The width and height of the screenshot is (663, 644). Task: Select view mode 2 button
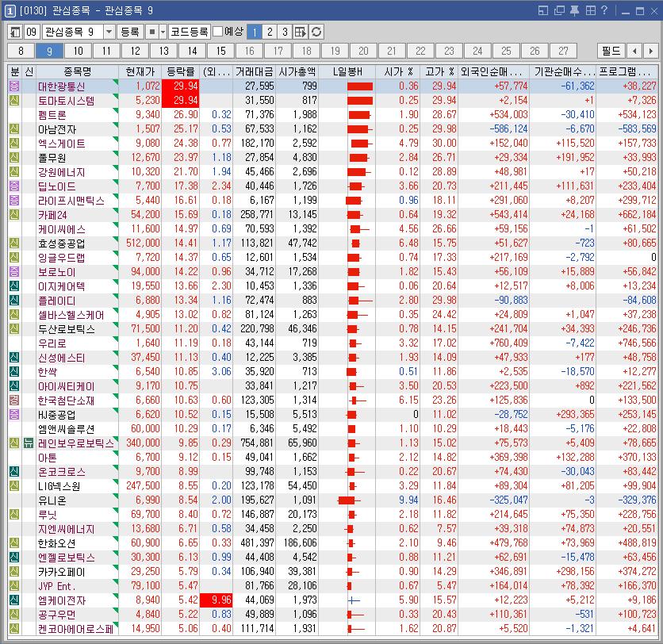pyautogui.click(x=270, y=32)
